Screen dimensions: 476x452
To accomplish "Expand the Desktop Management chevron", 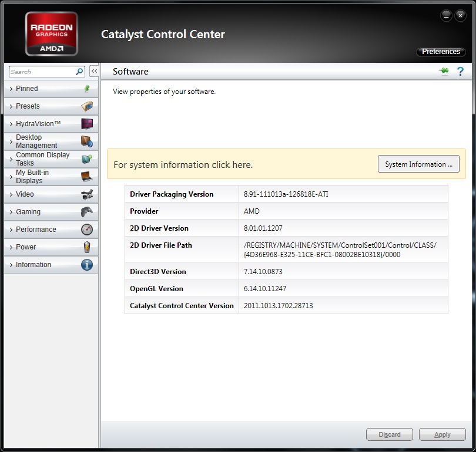I will tap(11, 141).
